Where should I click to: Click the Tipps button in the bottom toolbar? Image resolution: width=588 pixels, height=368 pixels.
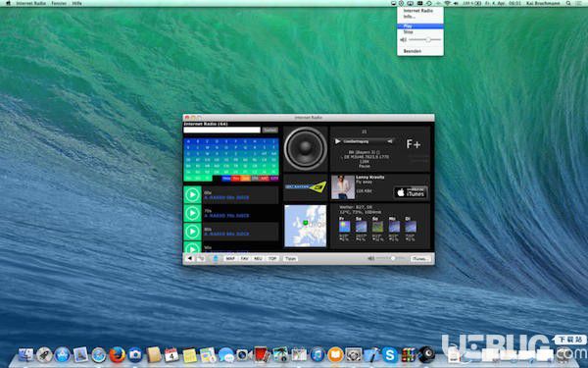pos(290,259)
